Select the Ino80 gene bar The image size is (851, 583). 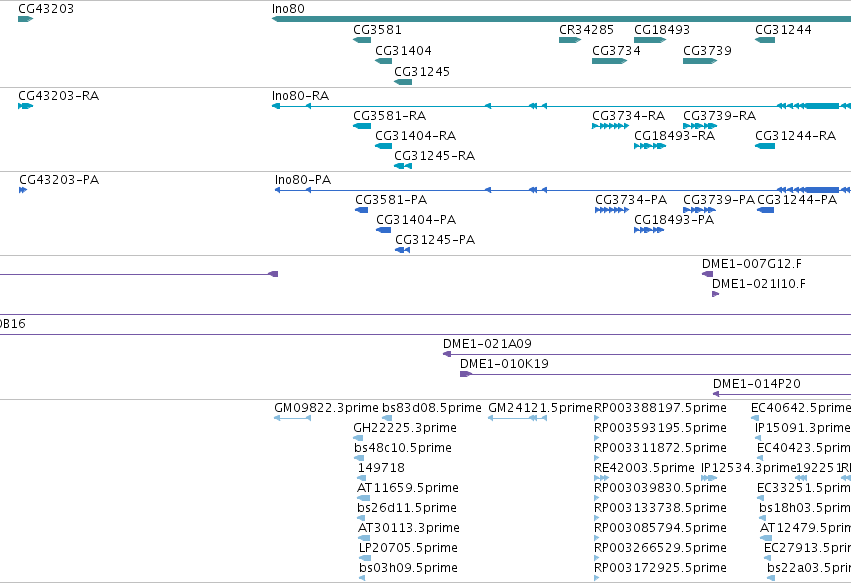[561, 19]
